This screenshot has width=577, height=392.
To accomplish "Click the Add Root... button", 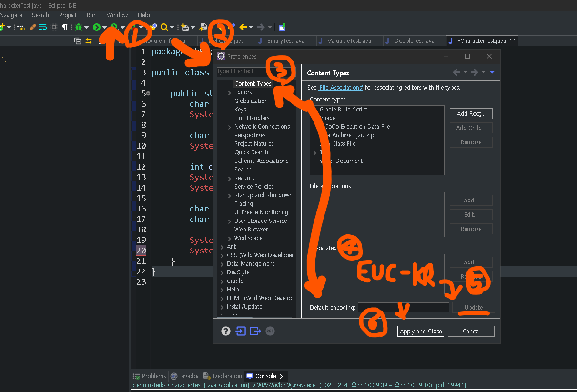I will pos(471,114).
